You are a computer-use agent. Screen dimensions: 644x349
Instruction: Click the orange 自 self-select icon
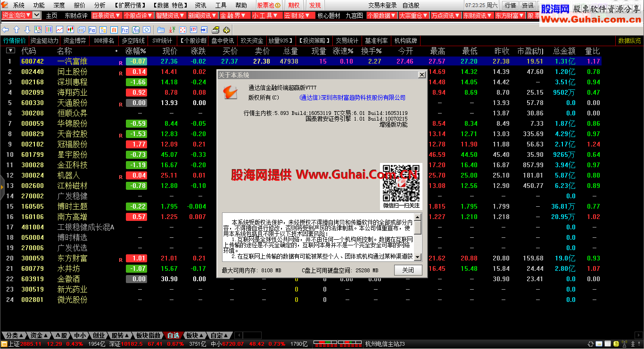(114, 30)
